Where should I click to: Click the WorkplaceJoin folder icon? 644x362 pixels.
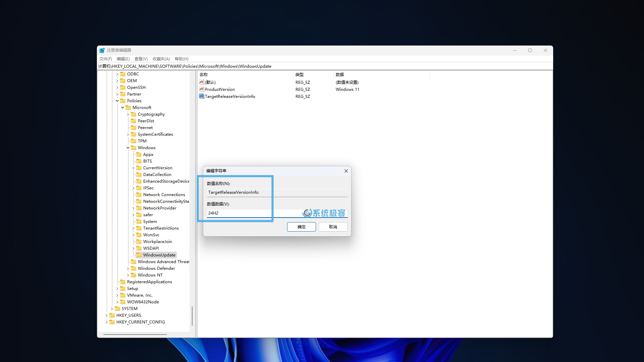click(139, 242)
